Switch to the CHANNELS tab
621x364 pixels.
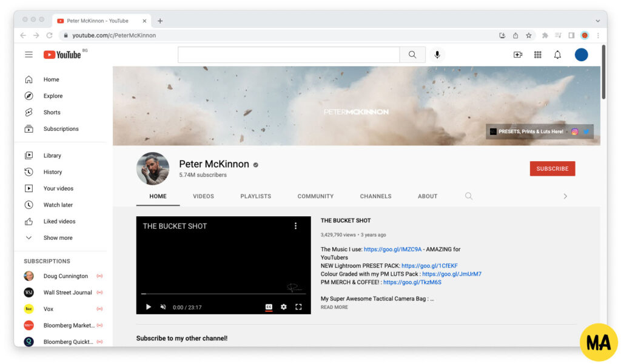(x=375, y=196)
